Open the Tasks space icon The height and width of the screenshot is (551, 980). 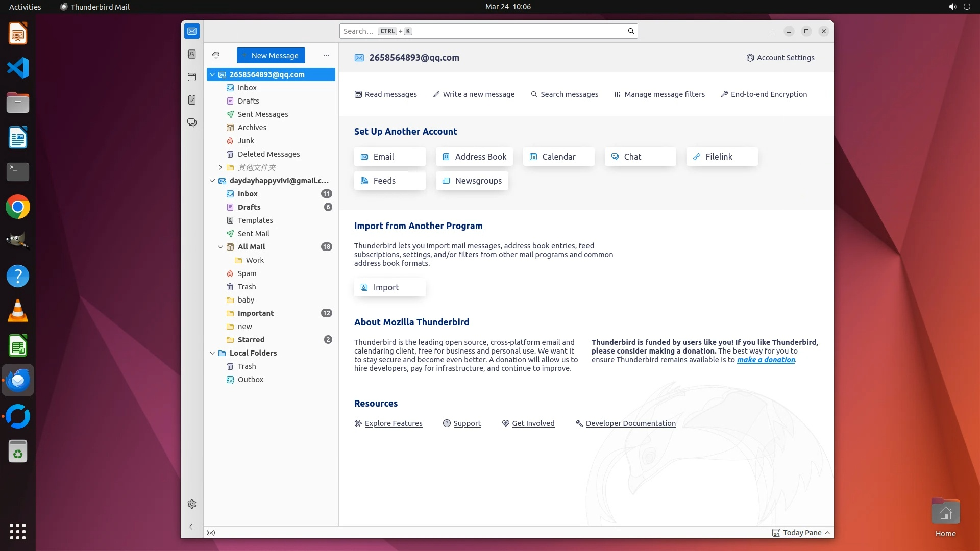(x=192, y=100)
